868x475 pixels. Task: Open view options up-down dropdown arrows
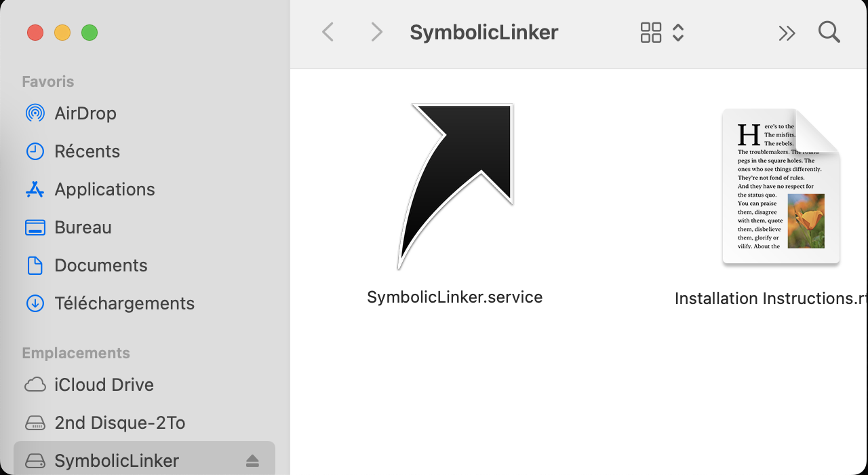pyautogui.click(x=678, y=32)
